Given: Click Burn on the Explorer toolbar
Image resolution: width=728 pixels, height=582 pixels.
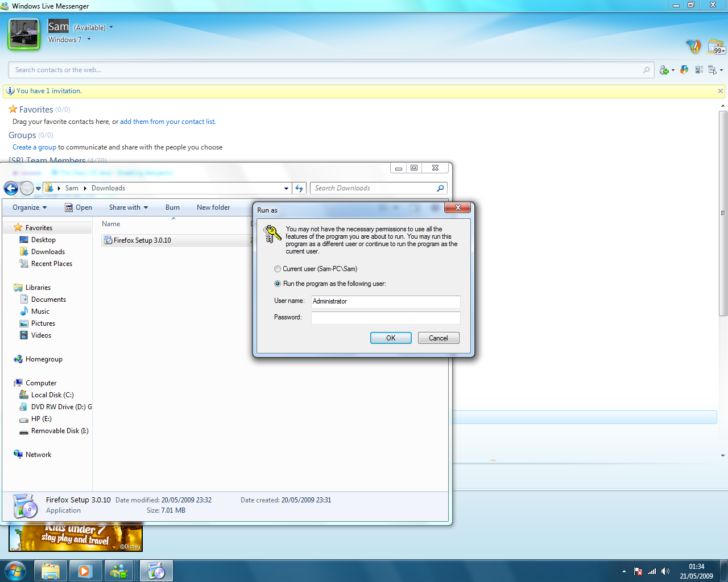Looking at the screenshot, I should click(x=172, y=207).
